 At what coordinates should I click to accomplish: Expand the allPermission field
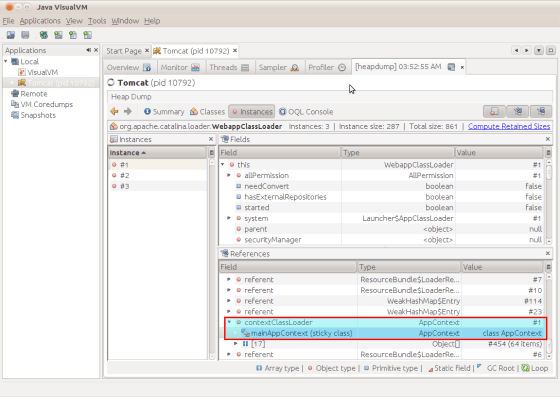pos(229,175)
